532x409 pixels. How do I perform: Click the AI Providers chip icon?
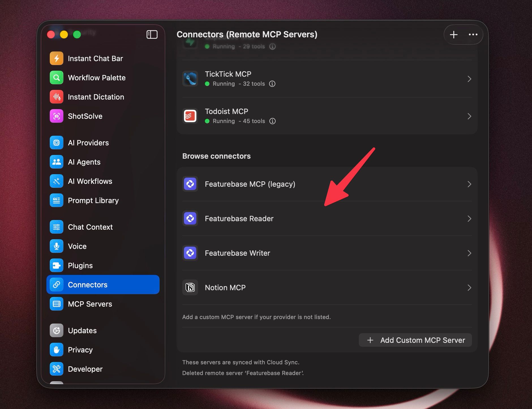57,143
